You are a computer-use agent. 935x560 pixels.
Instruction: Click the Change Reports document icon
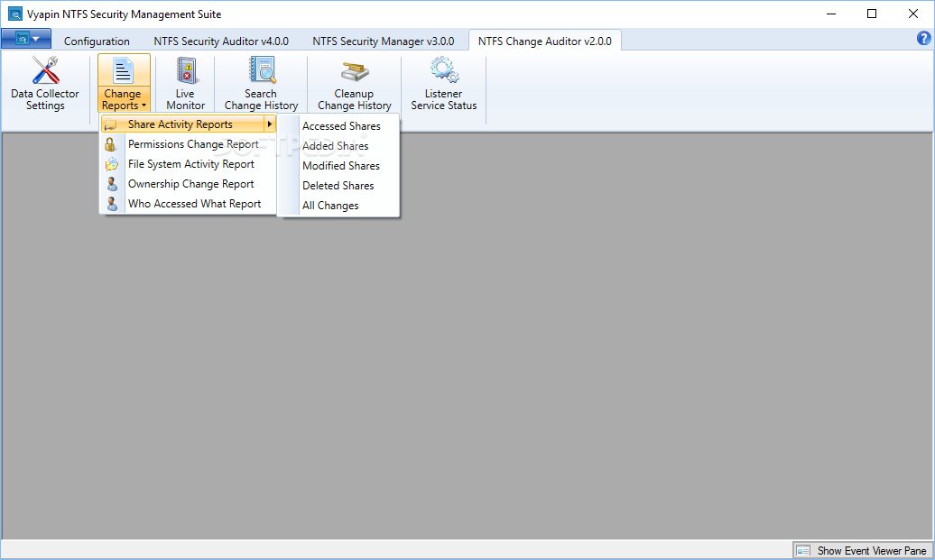pos(123,71)
